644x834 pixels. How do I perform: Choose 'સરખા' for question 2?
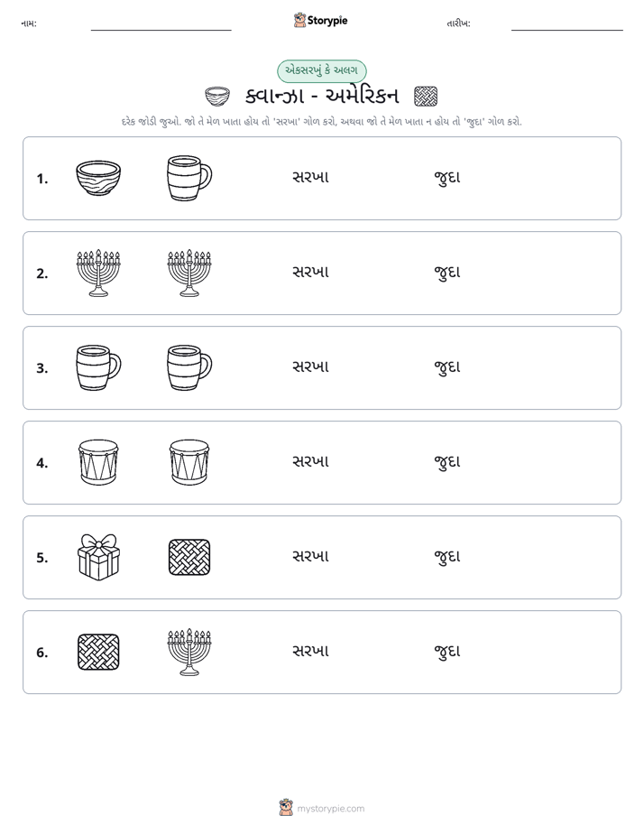(311, 272)
